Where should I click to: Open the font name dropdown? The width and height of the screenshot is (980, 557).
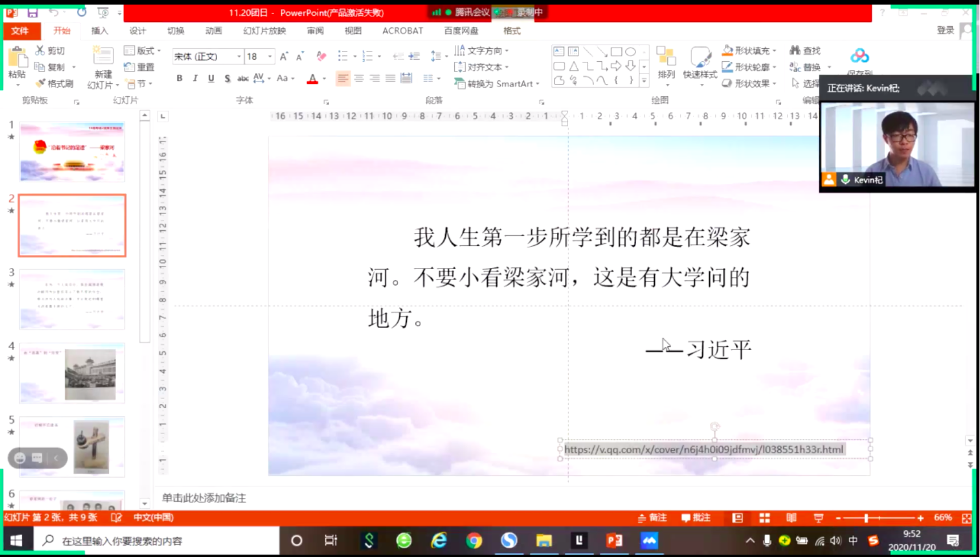(x=239, y=56)
